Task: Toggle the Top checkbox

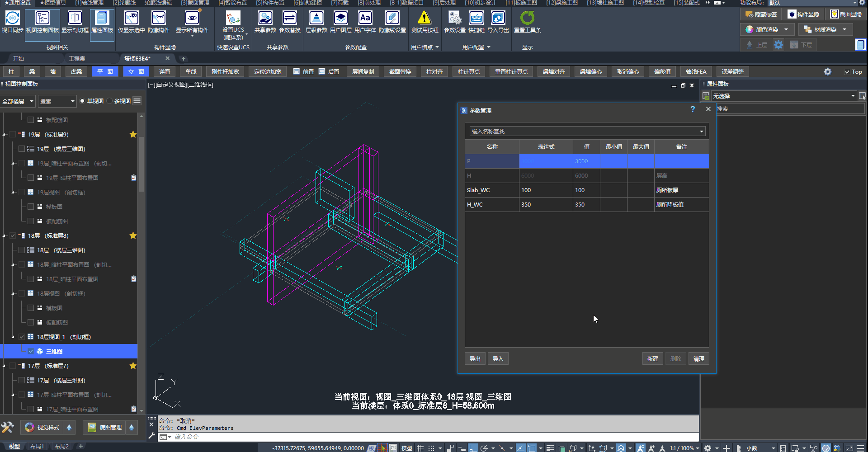Action: click(x=847, y=72)
